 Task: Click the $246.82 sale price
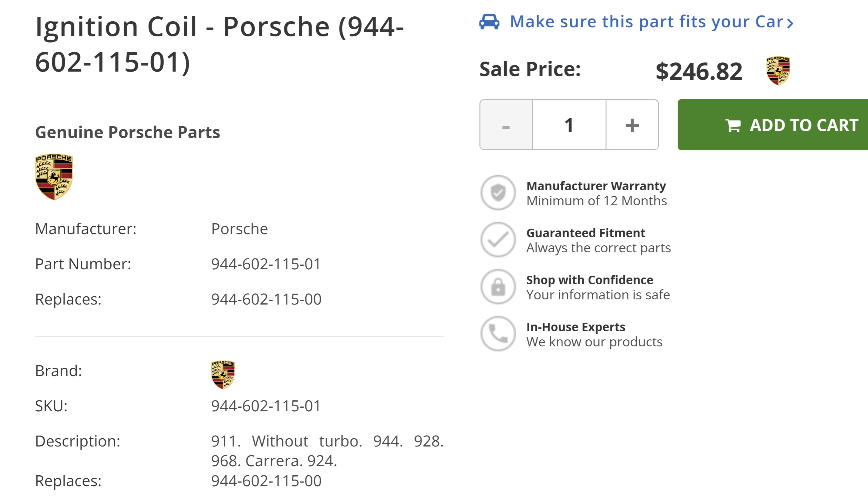coord(699,72)
